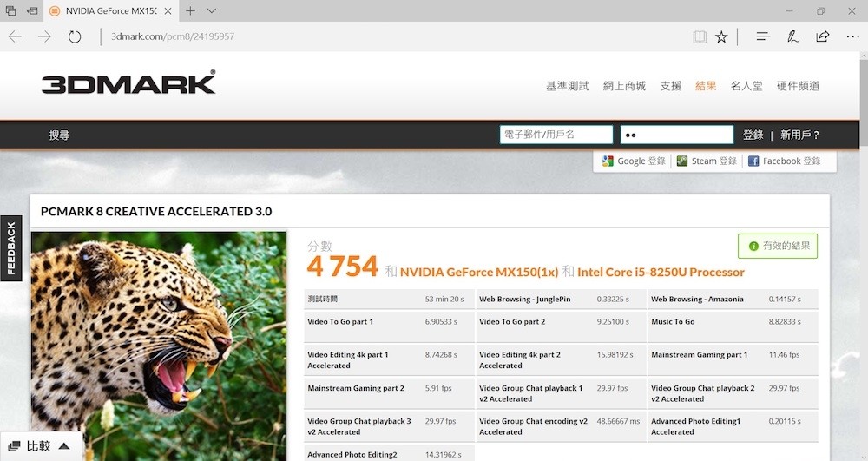Click the Web Browsing - JunglePin row
868x461 pixels.
[x=561, y=299]
